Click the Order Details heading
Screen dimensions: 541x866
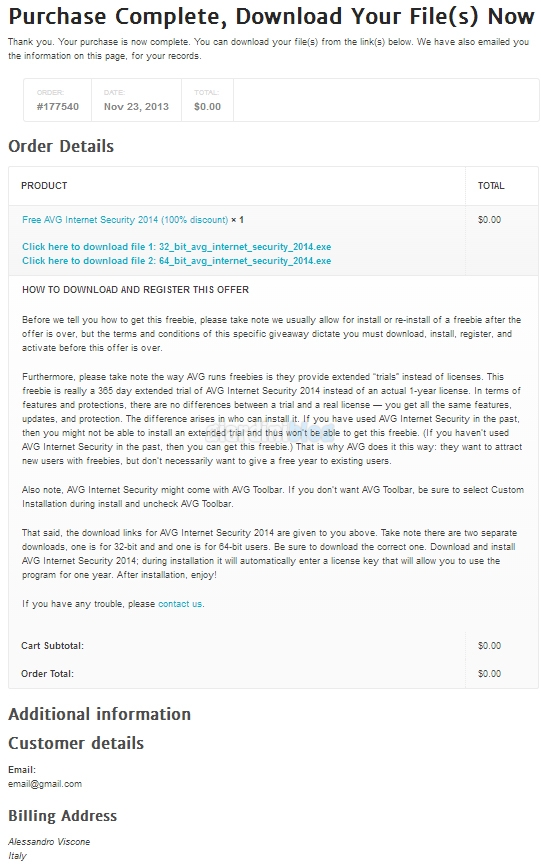pyautogui.click(x=61, y=146)
